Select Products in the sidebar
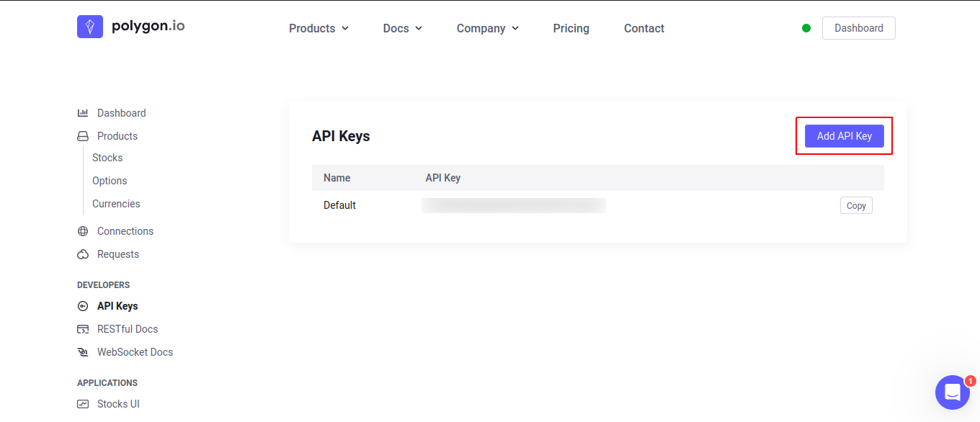This screenshot has width=980, height=422. pos(117,136)
